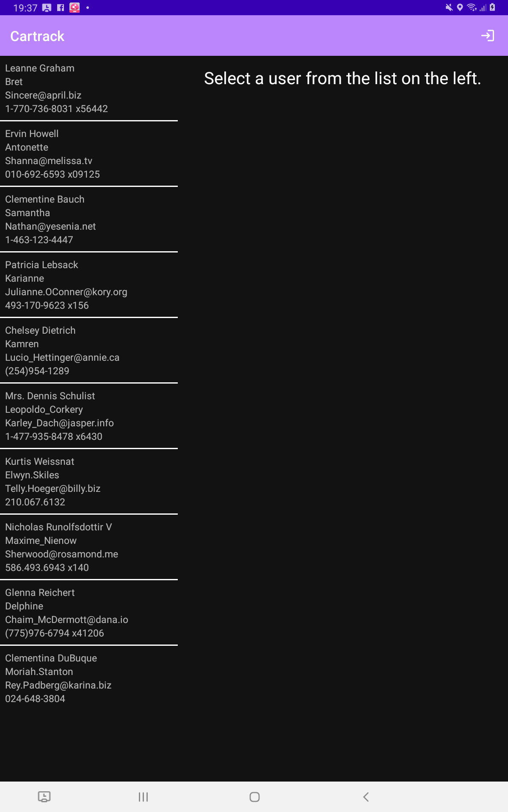
Task: Select user Clementine Bauch
Action: 88,219
